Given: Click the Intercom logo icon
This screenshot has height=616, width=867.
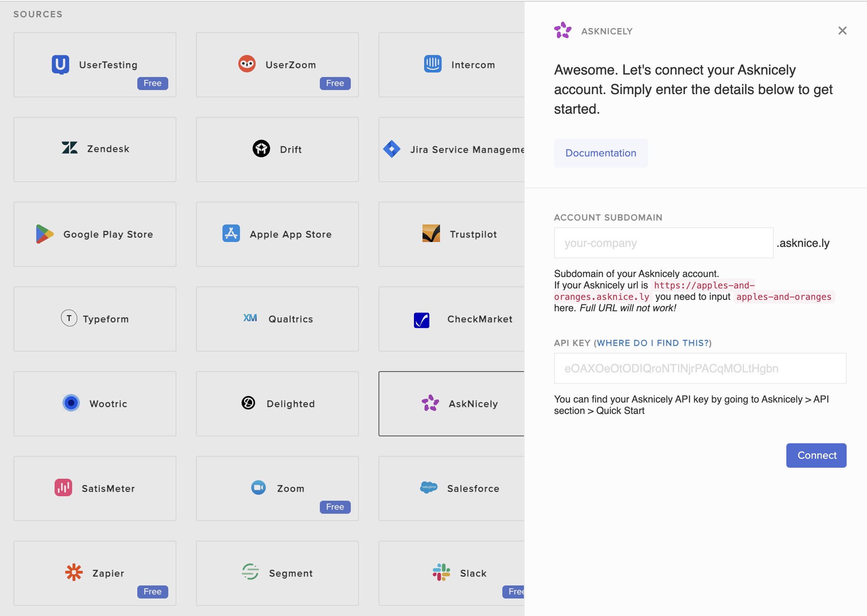Looking at the screenshot, I should pos(433,64).
